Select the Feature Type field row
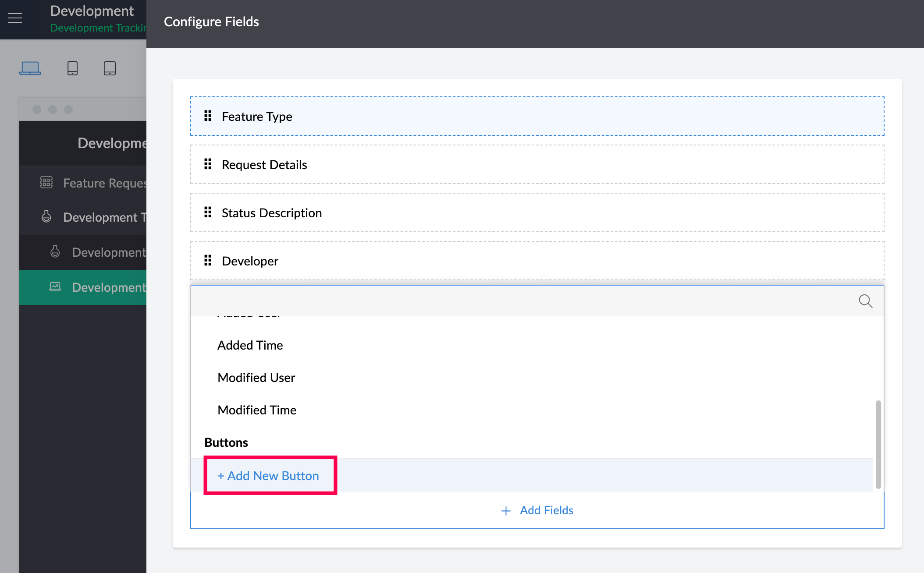This screenshot has width=924, height=573. pyautogui.click(x=537, y=116)
